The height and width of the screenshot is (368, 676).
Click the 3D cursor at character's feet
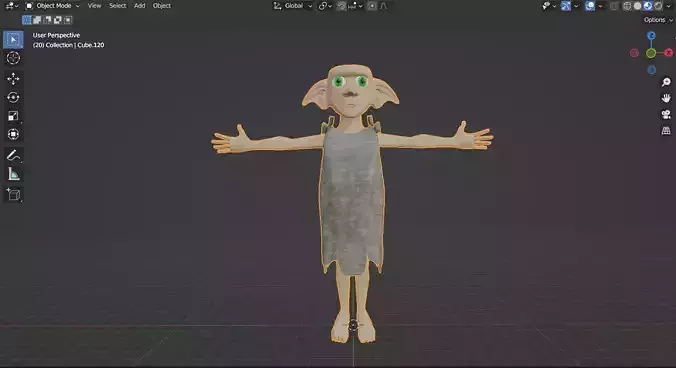[x=353, y=325]
